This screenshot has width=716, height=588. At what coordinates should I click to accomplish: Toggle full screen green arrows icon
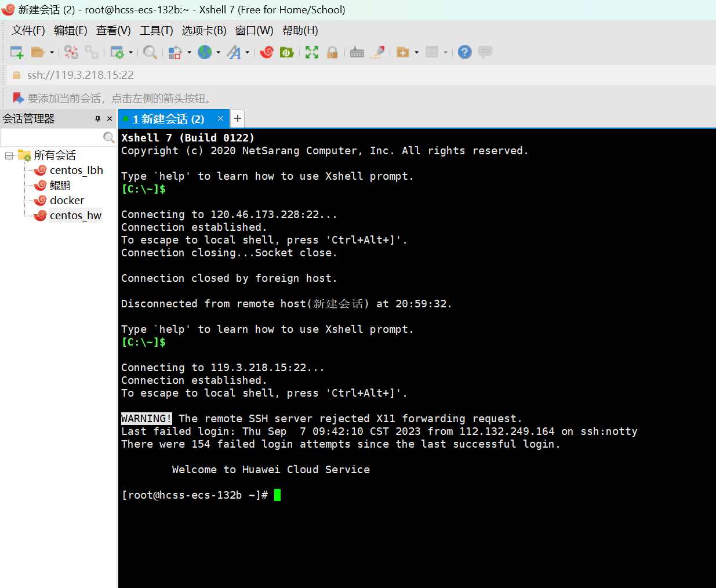tap(312, 52)
